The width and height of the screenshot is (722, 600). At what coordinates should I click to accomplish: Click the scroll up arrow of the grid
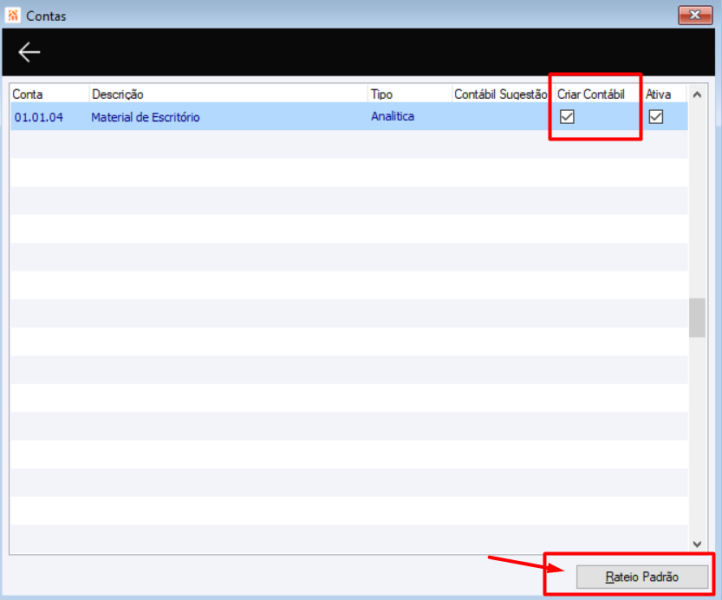(x=697, y=95)
